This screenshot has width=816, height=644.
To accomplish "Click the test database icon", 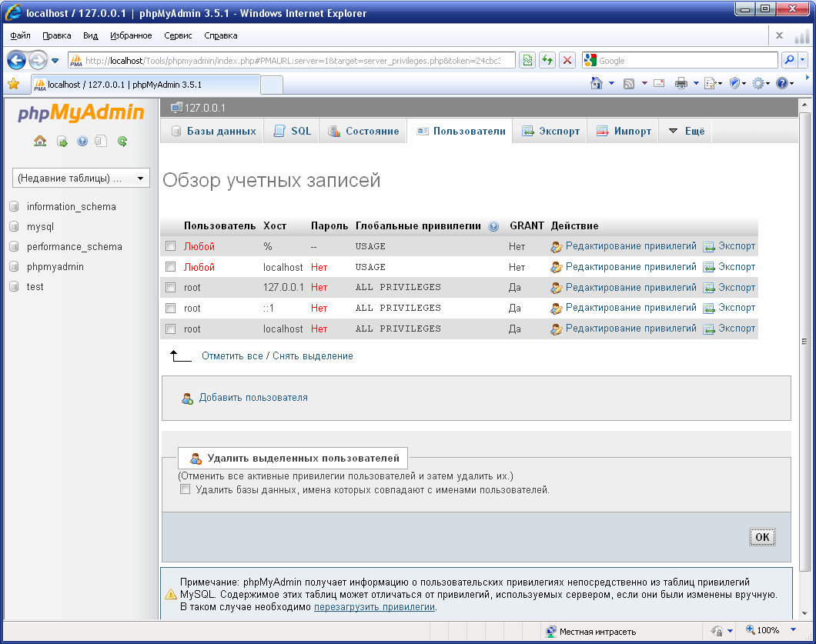I will 14,287.
